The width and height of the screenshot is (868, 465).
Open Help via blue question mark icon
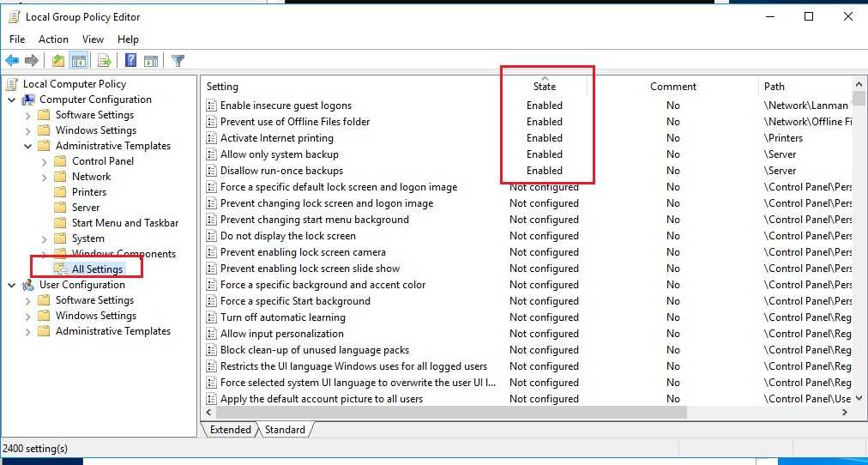pyautogui.click(x=130, y=60)
